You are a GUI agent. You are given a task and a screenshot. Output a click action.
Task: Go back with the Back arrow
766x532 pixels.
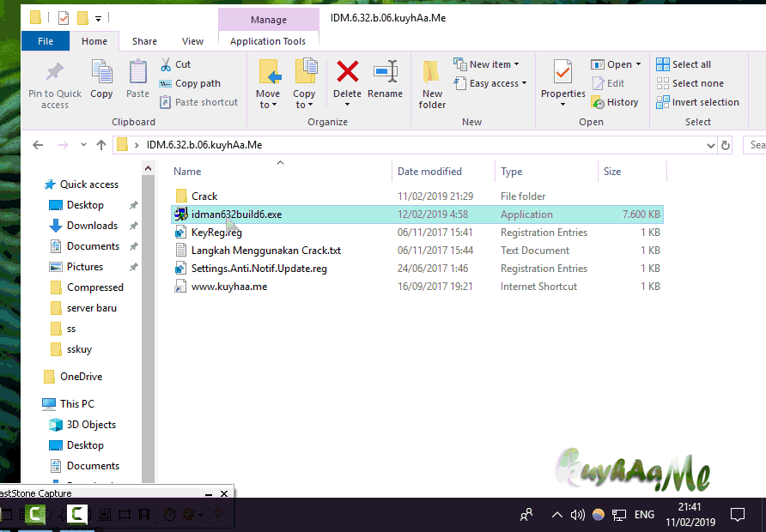point(38,145)
